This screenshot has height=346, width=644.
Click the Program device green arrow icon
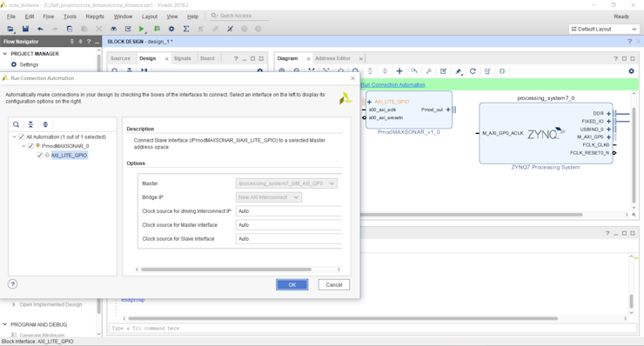click(x=157, y=29)
